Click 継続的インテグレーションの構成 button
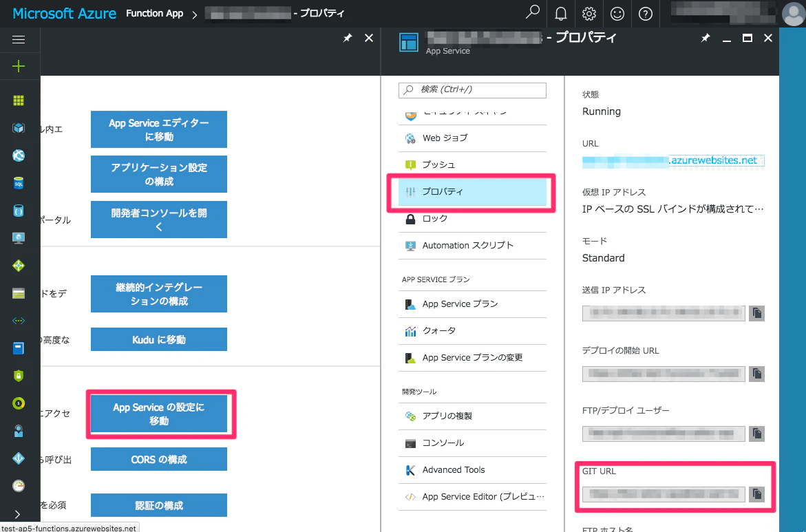Image resolution: width=806 pixels, height=532 pixels. (159, 294)
